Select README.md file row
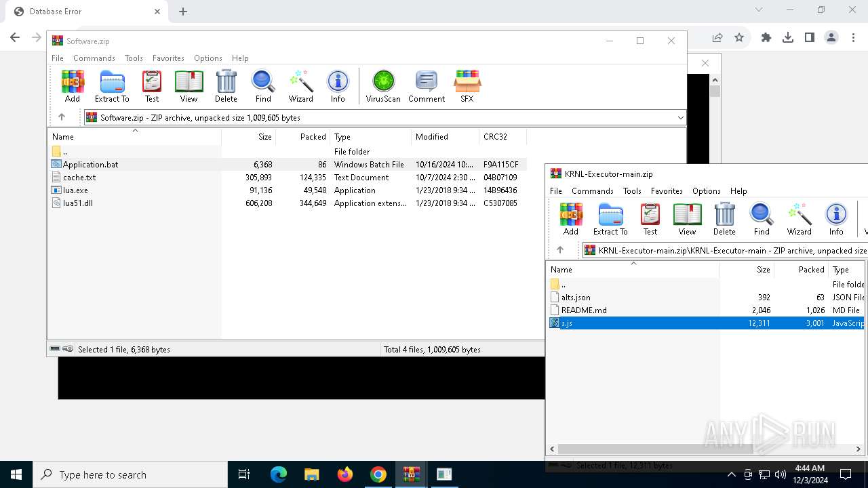 (x=707, y=310)
